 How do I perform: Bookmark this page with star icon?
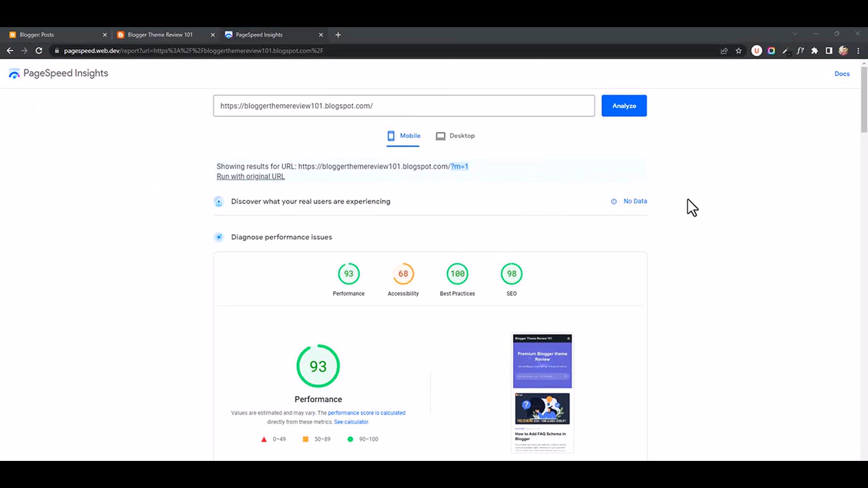coord(739,51)
